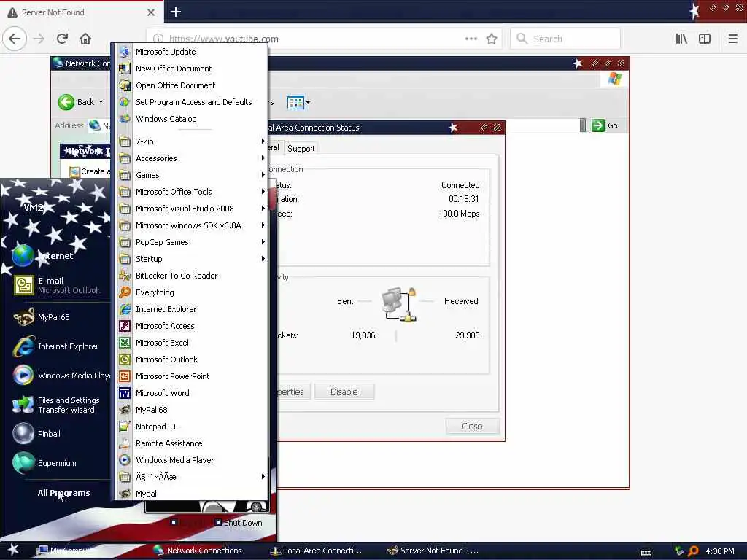Toggle Firefox sidebar icon
Screen dimensions: 747x560
pyautogui.click(x=705, y=39)
